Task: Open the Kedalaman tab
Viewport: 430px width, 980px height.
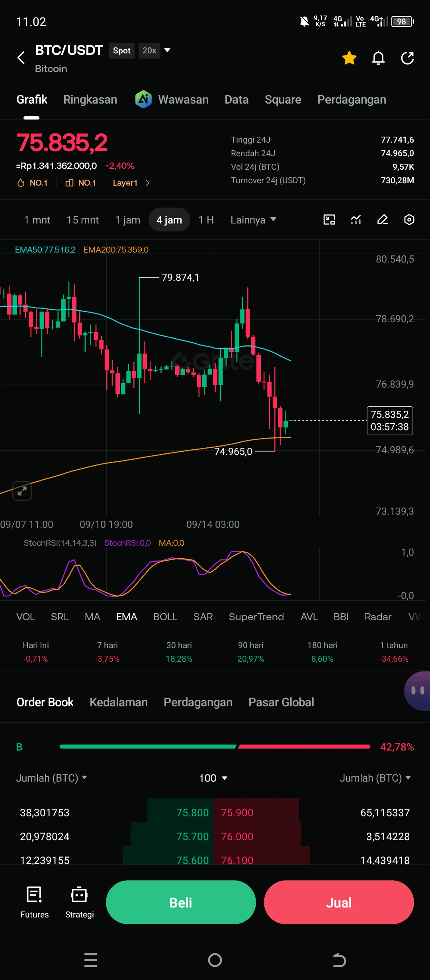Action: click(x=119, y=702)
